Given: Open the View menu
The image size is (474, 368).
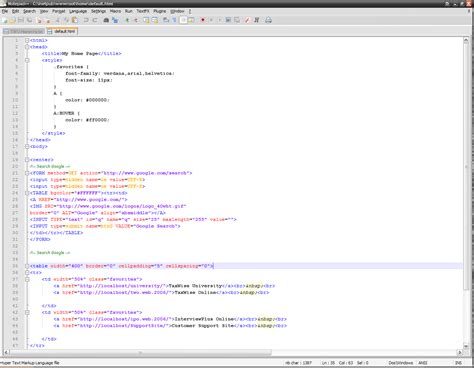Looking at the screenshot, I should [44, 11].
